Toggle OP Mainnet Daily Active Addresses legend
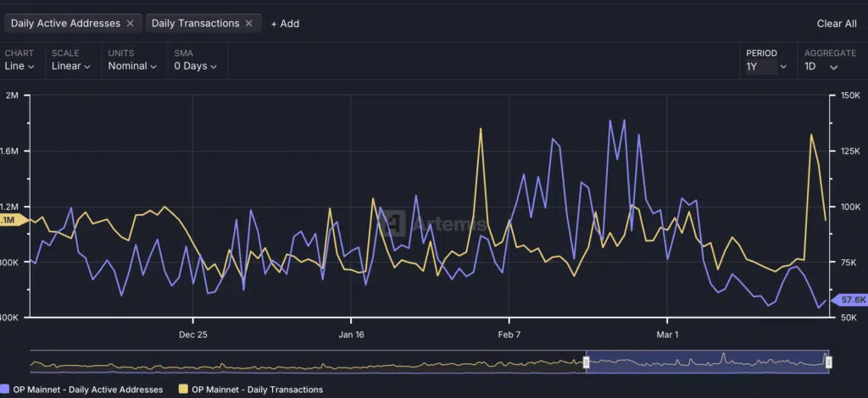The height and width of the screenshot is (398, 868). pos(82,390)
